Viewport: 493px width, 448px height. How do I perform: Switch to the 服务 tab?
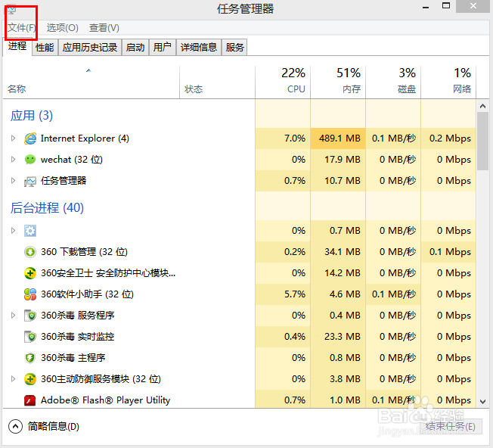coord(234,48)
